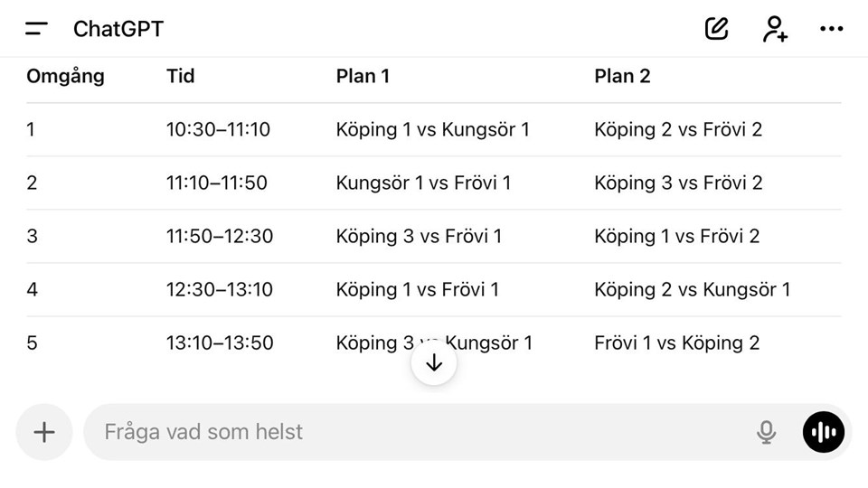
Task: Tap the Tid column header
Action: [x=181, y=76]
